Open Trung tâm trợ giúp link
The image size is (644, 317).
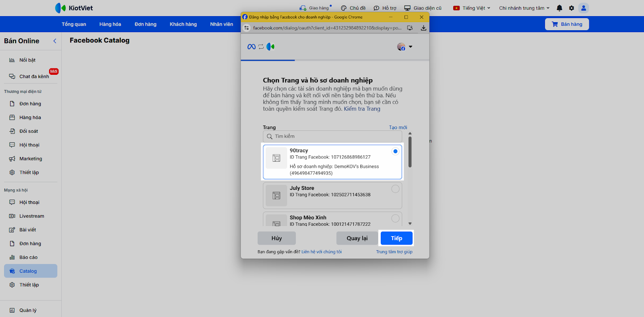click(394, 252)
